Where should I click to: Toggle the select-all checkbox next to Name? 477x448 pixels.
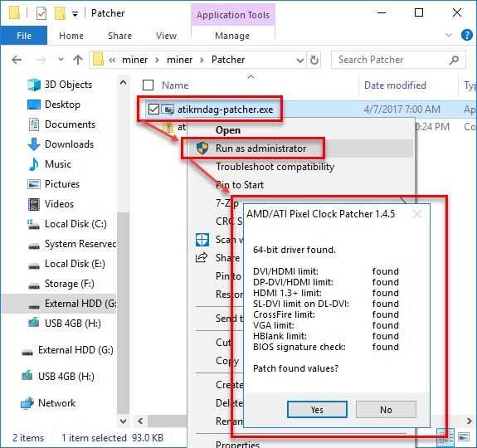(148, 85)
